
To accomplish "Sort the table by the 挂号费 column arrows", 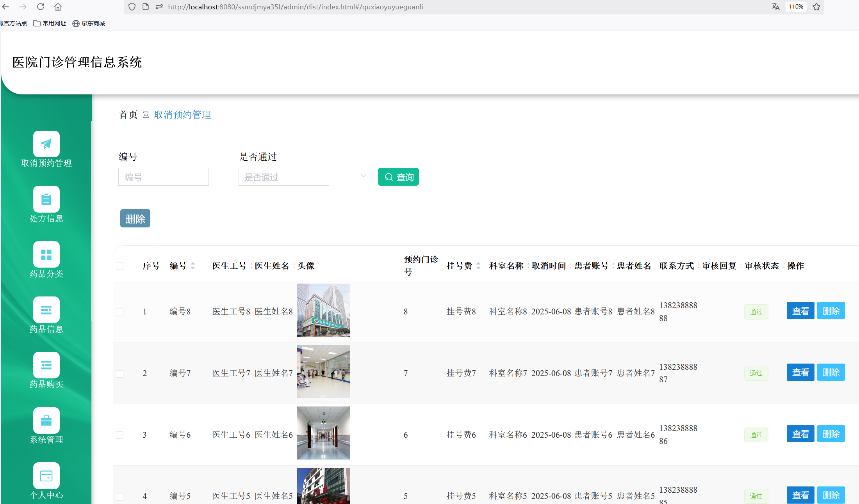I will coord(478,266).
